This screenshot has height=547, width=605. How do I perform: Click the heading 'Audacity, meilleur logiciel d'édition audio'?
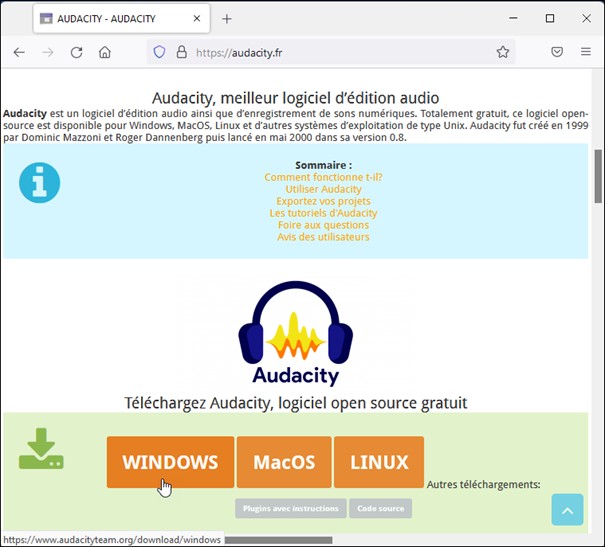[296, 98]
